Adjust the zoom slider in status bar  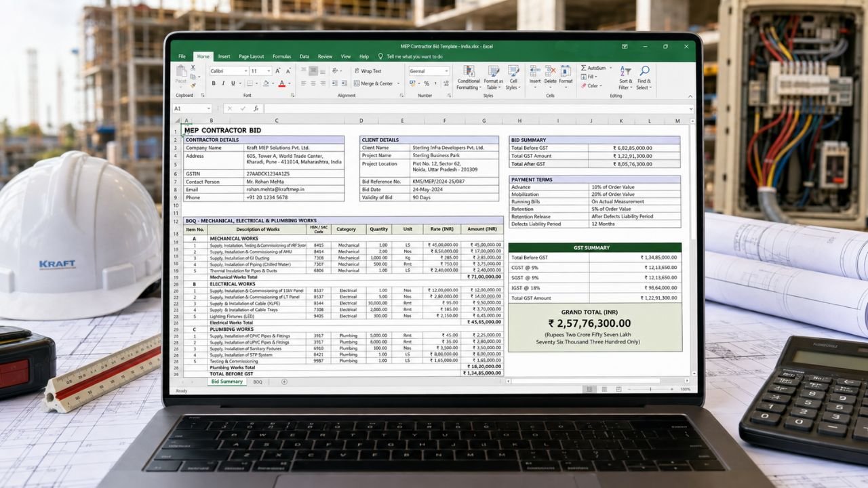[650, 389]
